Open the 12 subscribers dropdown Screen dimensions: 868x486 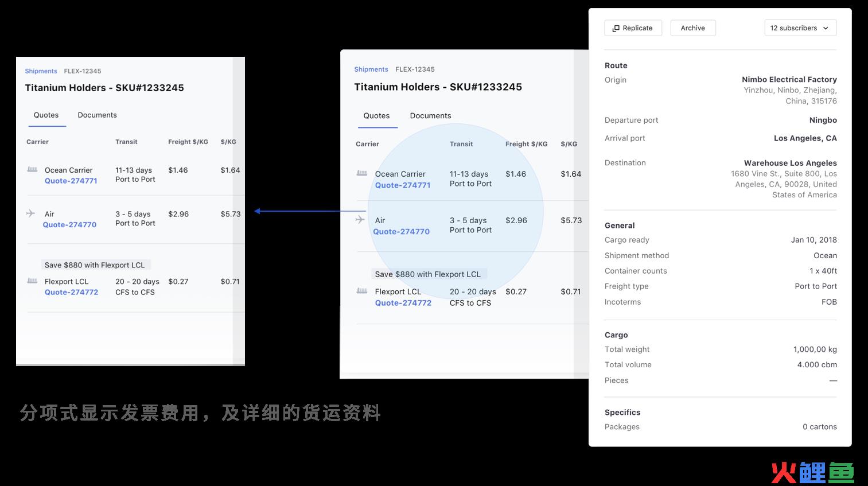tap(800, 28)
